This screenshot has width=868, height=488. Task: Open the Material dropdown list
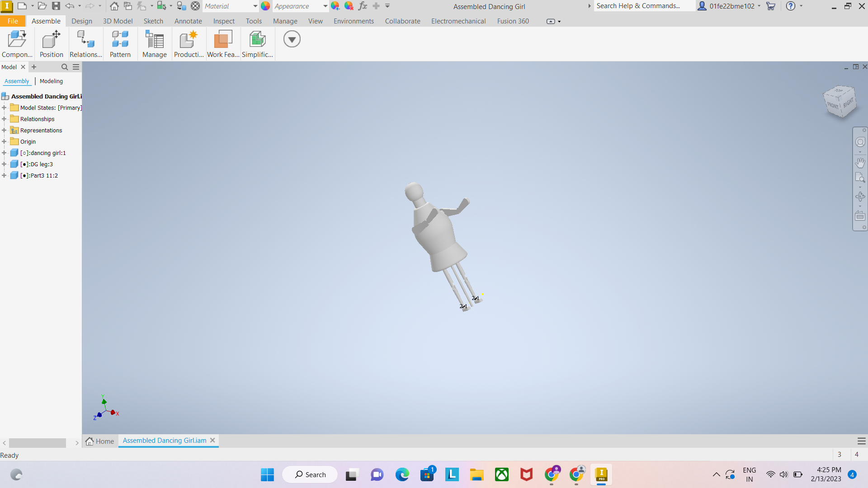(255, 6)
